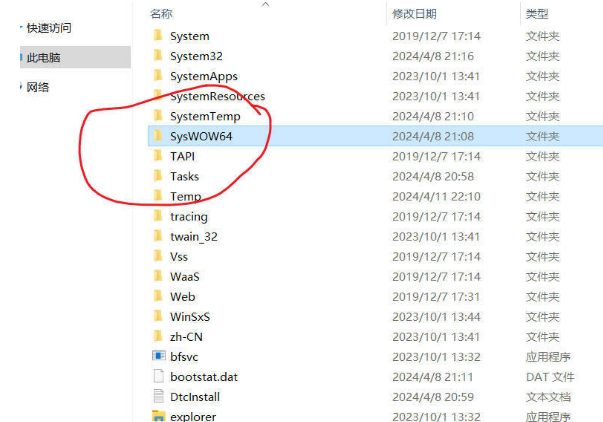Viewport: 603px width, 422px height.
Task: Click the WaaS folder name
Action: [x=185, y=277]
